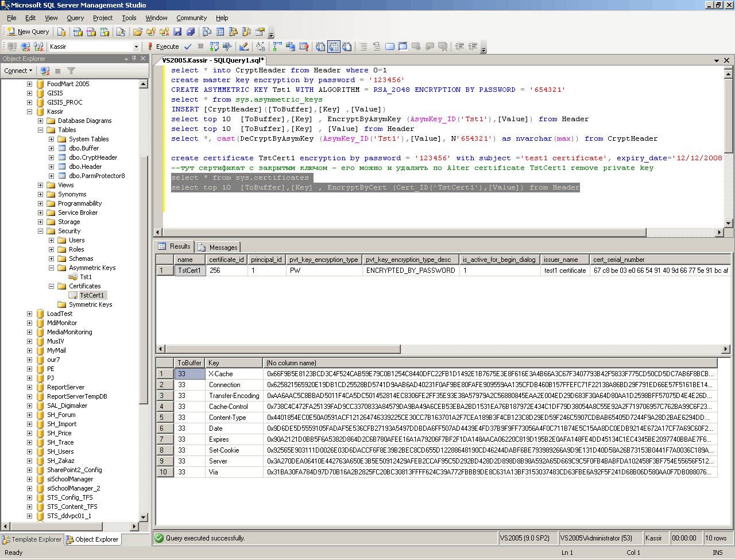This screenshot has height=560, width=735.
Task: Toggle Results to Grid output mode
Action: (334, 47)
